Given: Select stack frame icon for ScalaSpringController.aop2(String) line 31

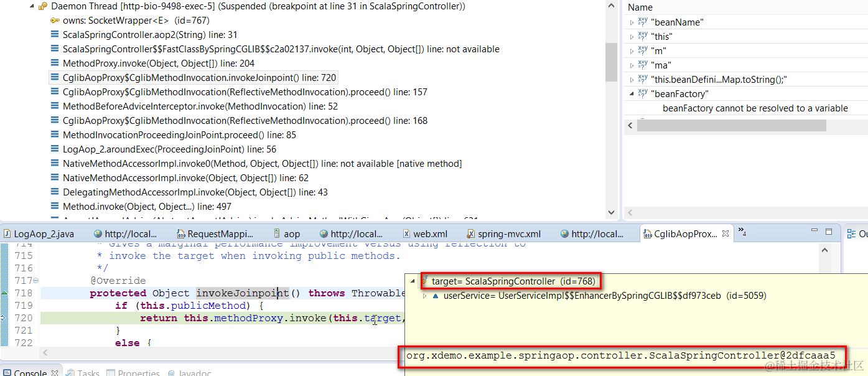Looking at the screenshot, I should (55, 35).
